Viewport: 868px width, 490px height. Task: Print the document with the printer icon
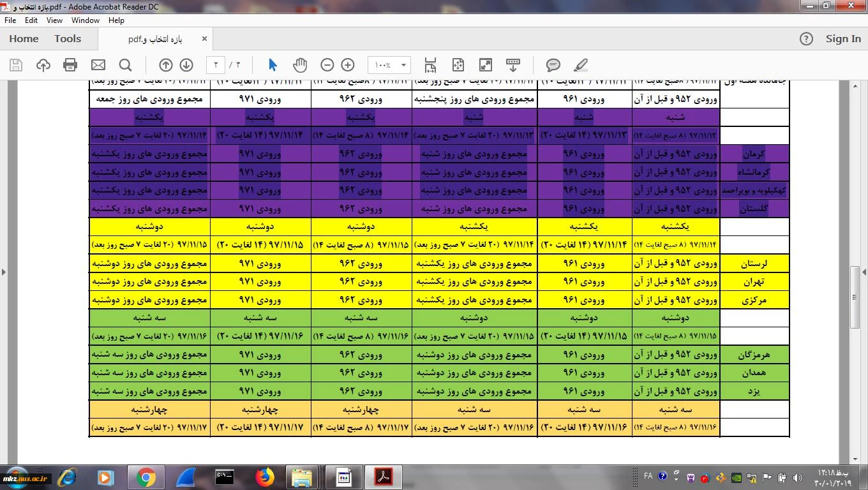[x=71, y=65]
